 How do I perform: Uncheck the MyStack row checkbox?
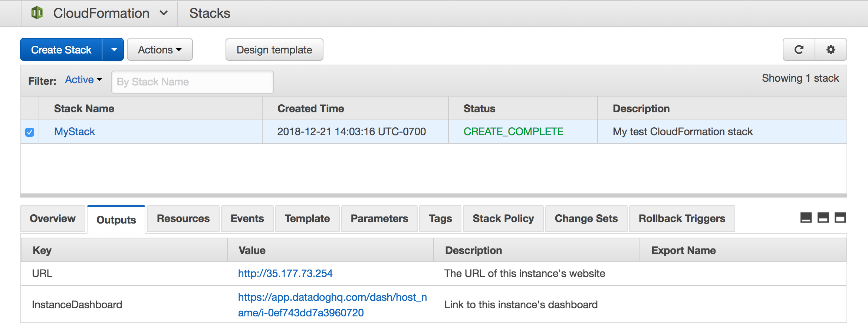(x=30, y=132)
